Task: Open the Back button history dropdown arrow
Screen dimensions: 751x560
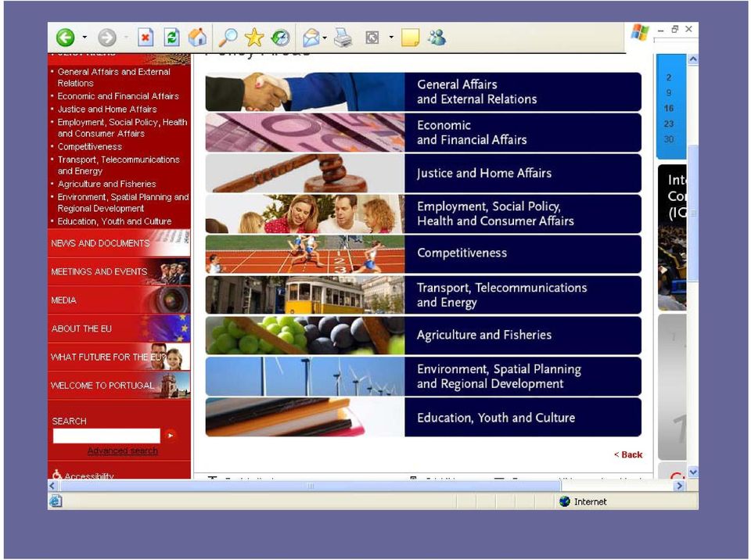Action: [x=84, y=37]
